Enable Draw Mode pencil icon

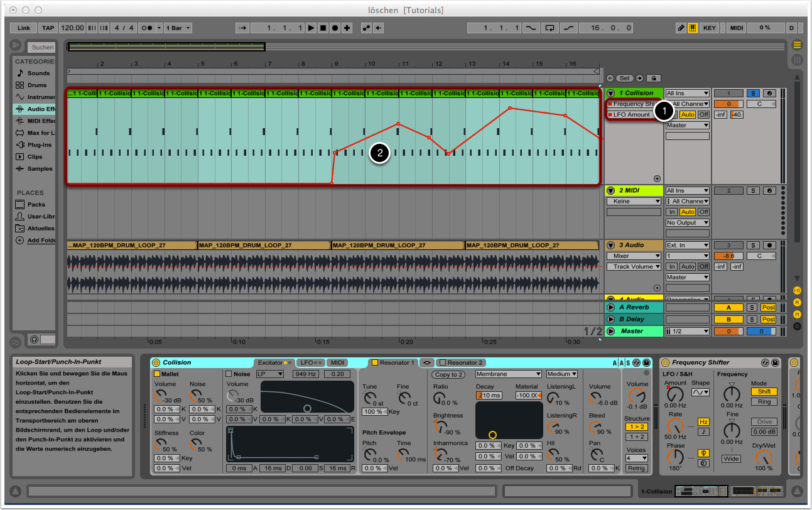[x=681, y=28]
